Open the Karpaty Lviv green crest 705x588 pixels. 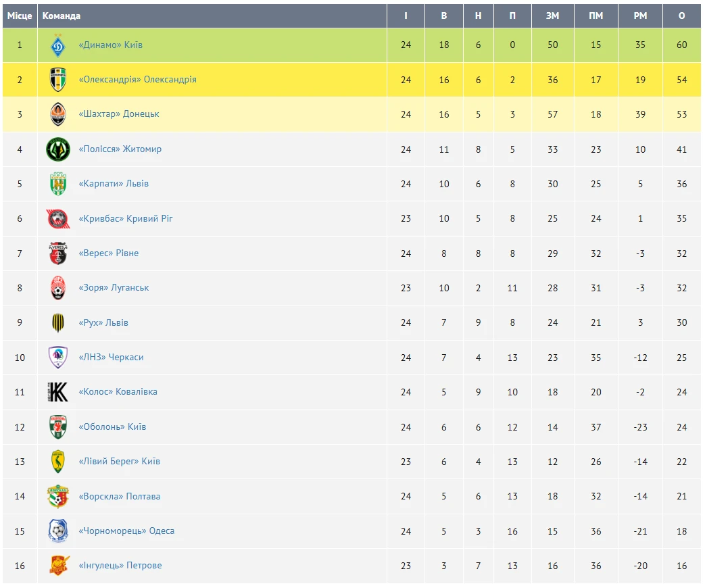click(58, 184)
